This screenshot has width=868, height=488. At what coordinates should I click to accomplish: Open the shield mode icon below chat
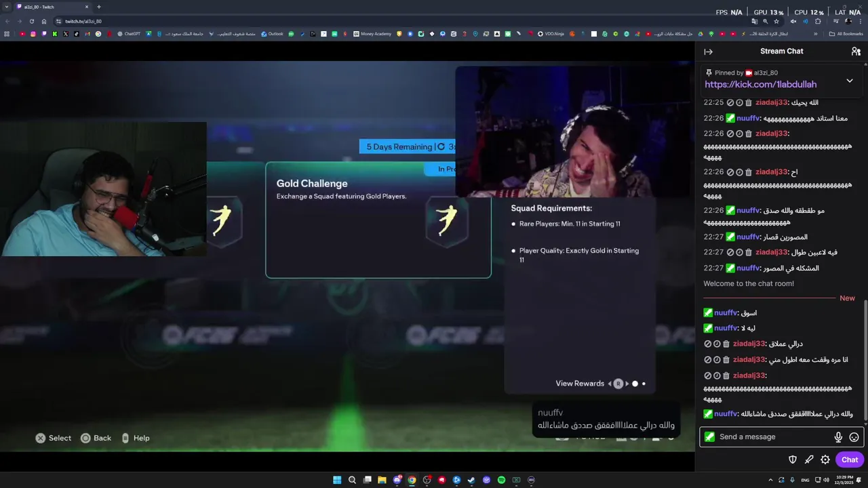793,460
